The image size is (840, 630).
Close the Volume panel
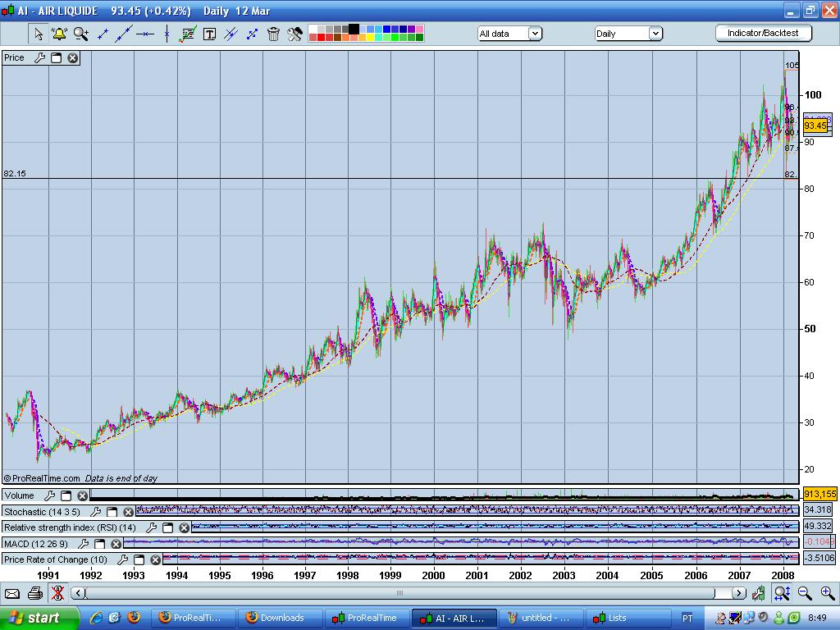click(x=83, y=495)
